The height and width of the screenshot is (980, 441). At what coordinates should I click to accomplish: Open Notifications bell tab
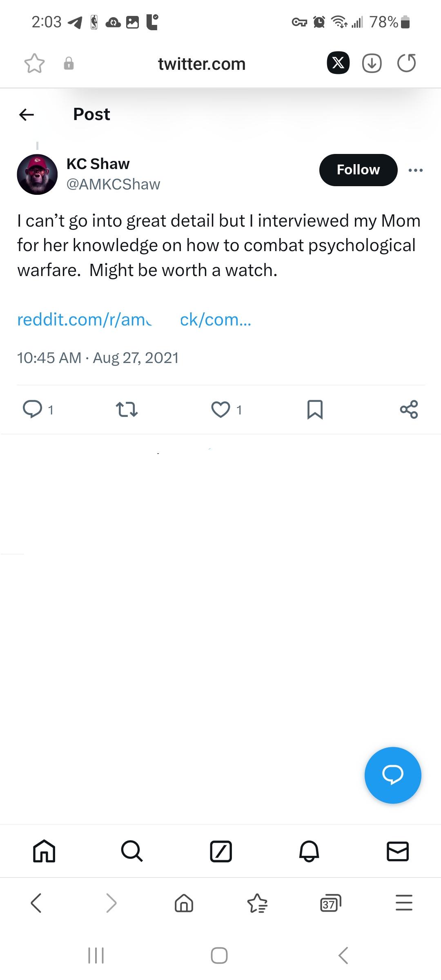pos(309,851)
